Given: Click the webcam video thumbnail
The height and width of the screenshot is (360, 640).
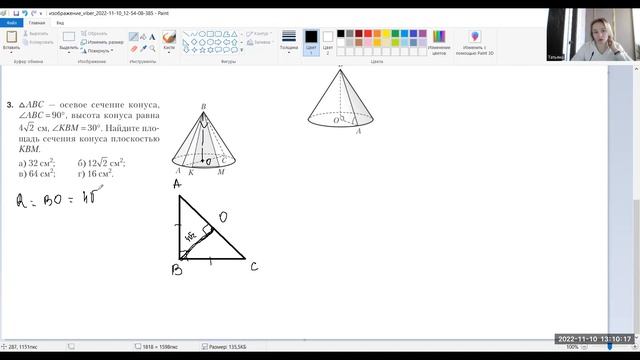Looking at the screenshot, I should [593, 35].
